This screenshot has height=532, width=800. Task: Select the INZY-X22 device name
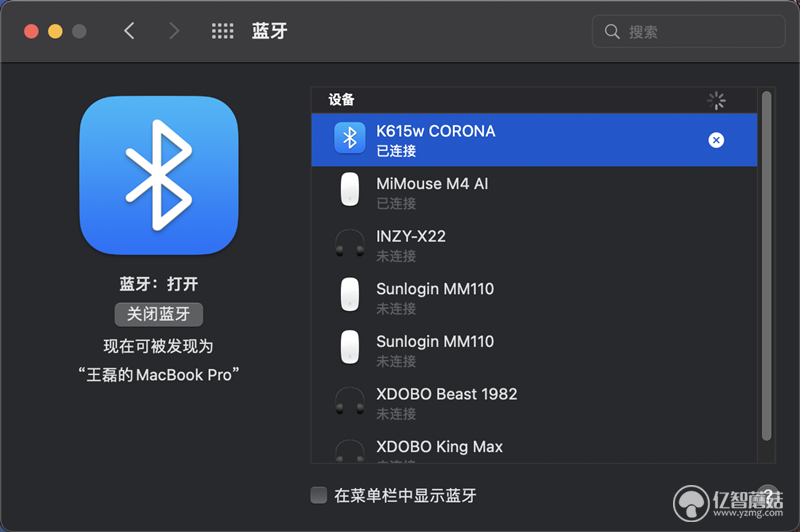411,236
